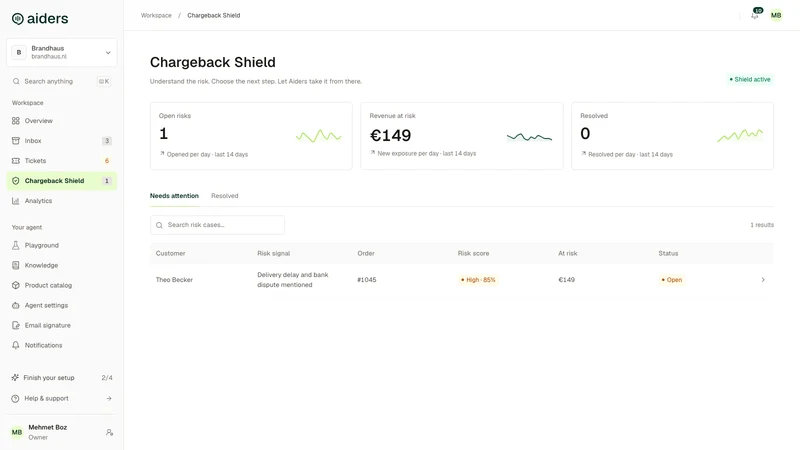Open the Inbox icon in sidebar
Screen dimensions: 800x450
point(16,141)
